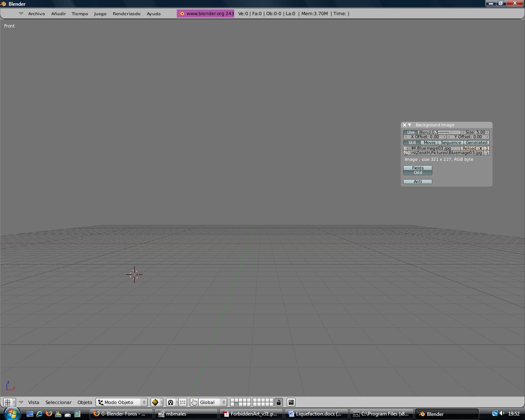Open the Vista menu in 3D header
This screenshot has width=525, height=420.
(34, 402)
